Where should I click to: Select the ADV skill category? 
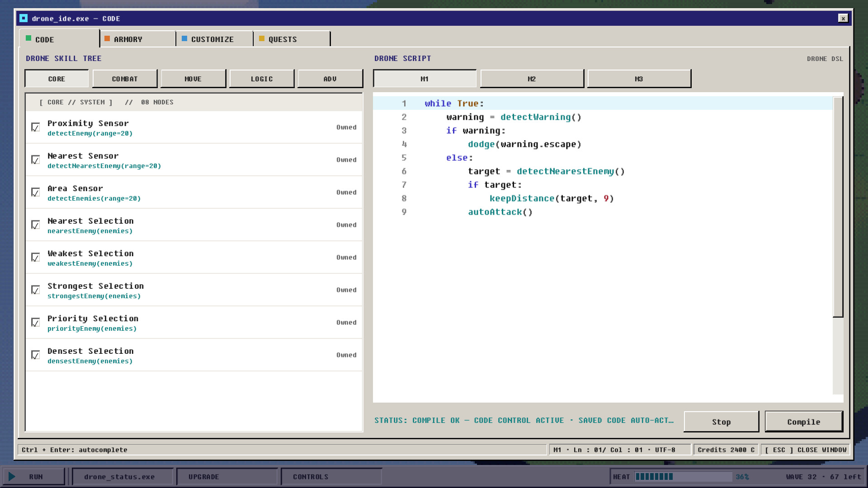[x=330, y=79]
